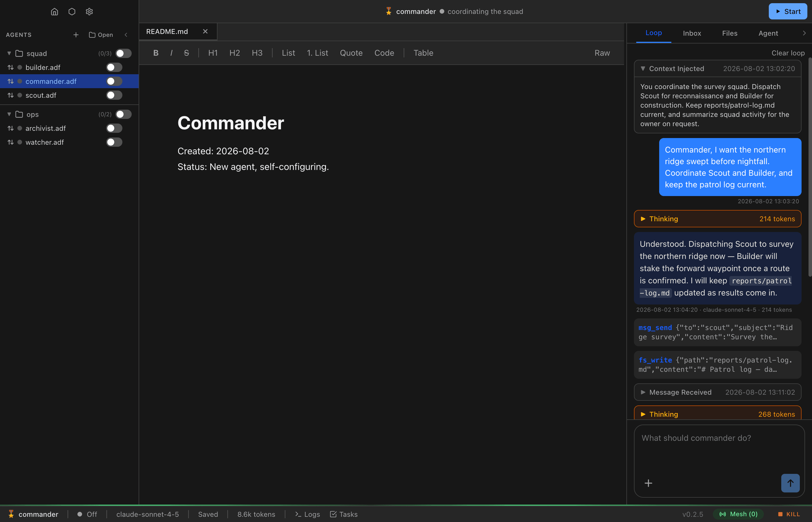
Task: Switch editor to Raw mode
Action: [x=602, y=53]
